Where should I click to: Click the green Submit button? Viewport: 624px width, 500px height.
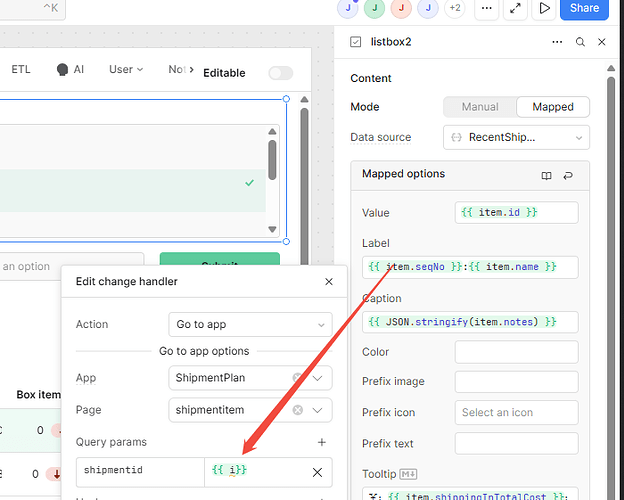[220, 259]
